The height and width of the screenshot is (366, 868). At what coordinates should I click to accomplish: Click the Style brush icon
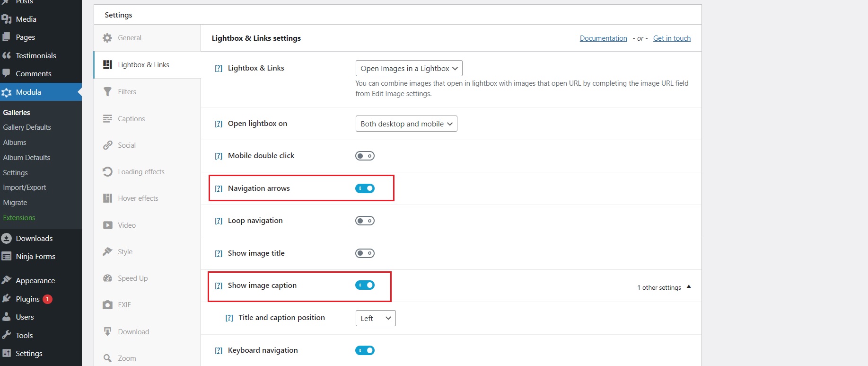pyautogui.click(x=108, y=251)
